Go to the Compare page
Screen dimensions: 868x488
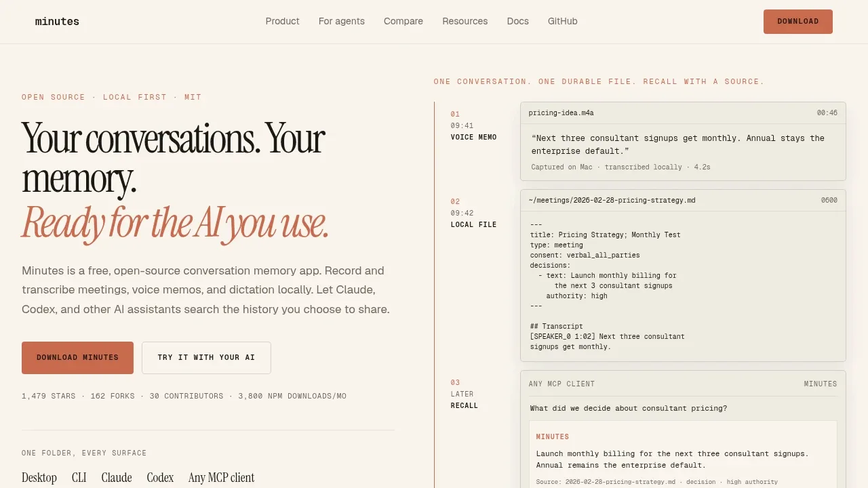403,22
